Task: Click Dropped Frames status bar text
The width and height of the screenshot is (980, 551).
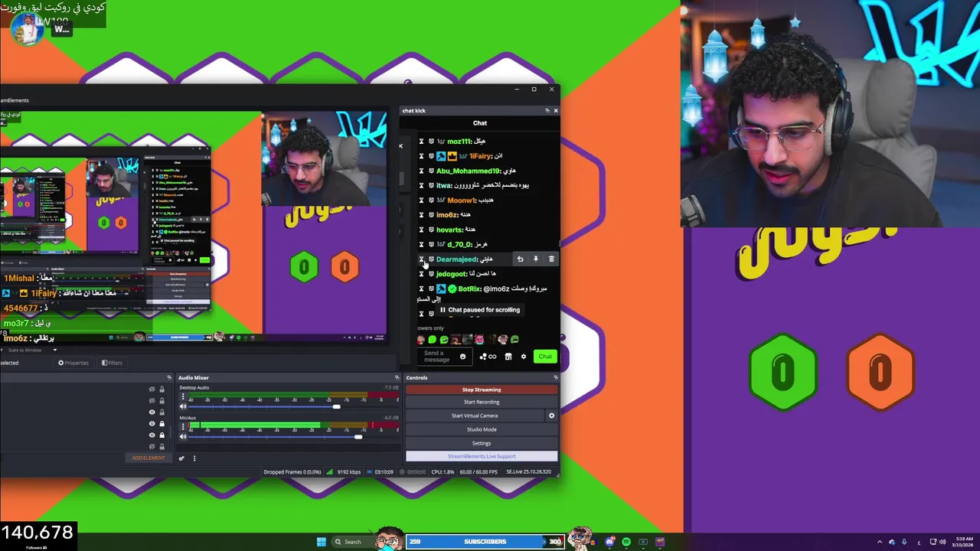Action: [292, 472]
